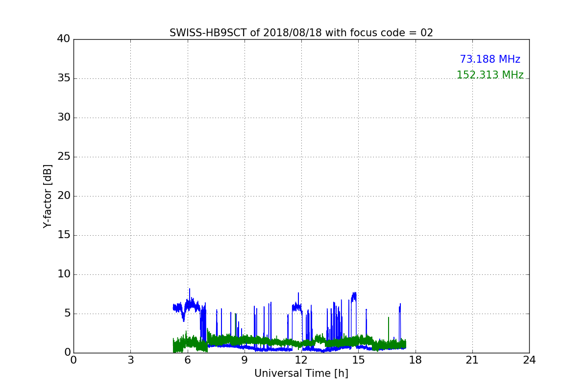Click x-axis tick label 21

pos(472,360)
